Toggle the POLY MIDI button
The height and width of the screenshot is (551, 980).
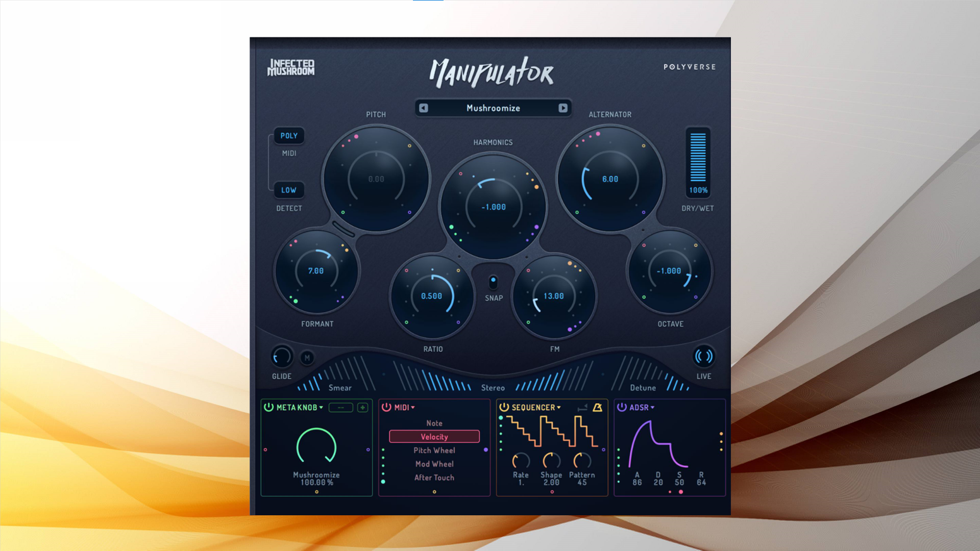(289, 136)
